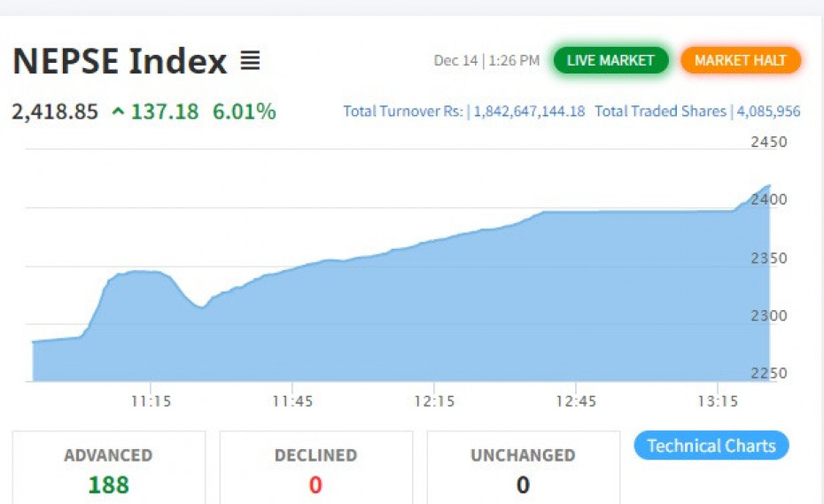Click the 13:15 time axis label
This screenshot has height=504, width=824.
point(718,401)
